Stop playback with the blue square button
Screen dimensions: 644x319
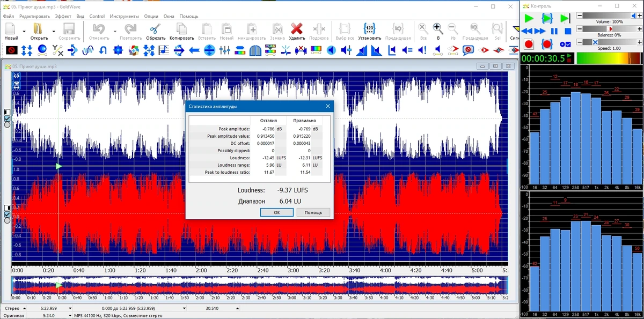pos(568,31)
